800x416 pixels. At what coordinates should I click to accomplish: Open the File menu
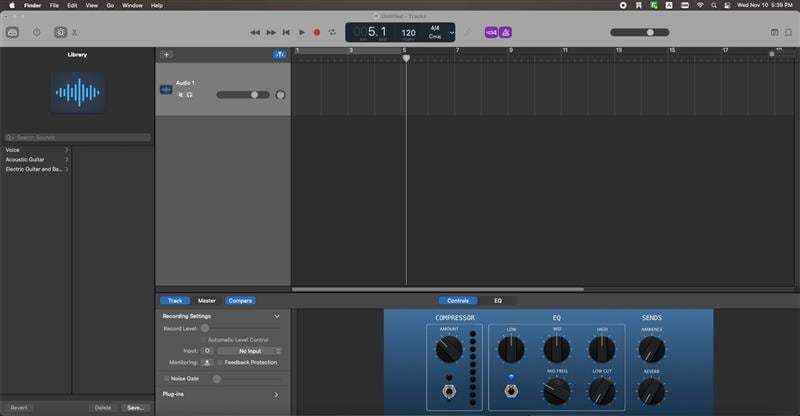coord(54,5)
